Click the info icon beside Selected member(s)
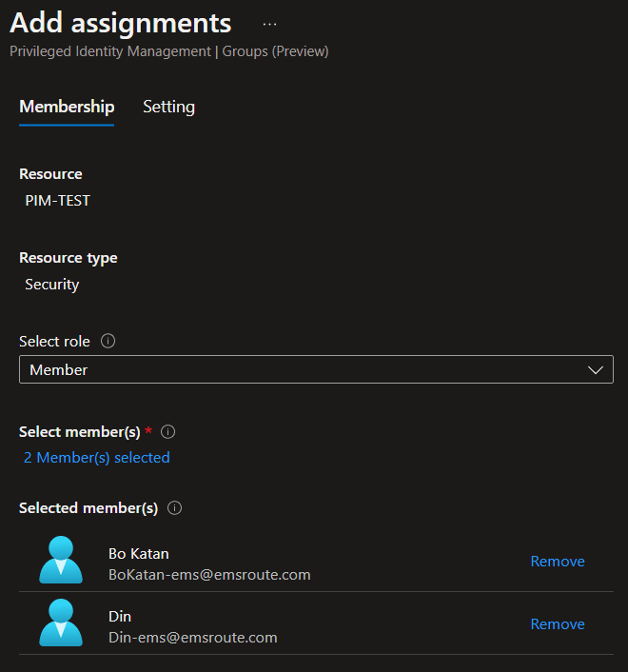628x672 pixels. click(174, 508)
